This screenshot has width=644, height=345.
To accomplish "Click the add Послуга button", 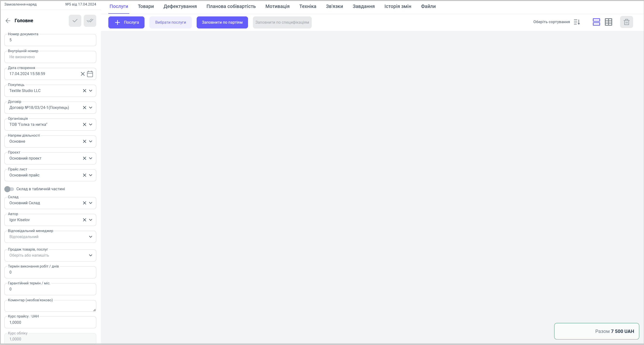I will (126, 22).
